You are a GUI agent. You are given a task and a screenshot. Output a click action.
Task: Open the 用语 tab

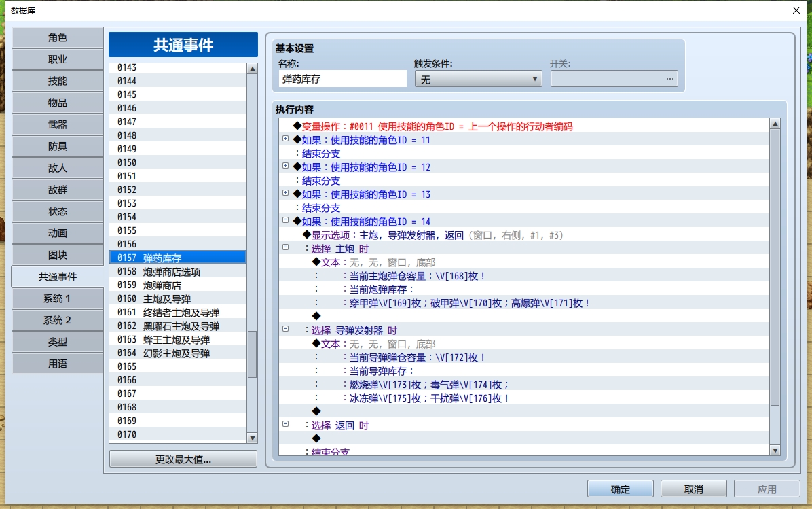(x=58, y=364)
